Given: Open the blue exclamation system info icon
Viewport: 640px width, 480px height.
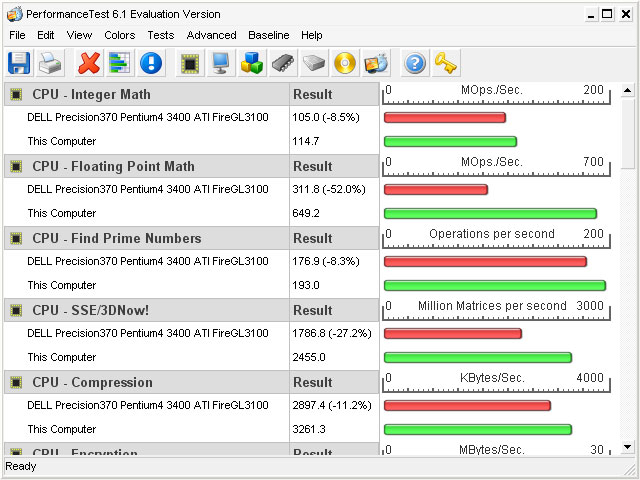Looking at the screenshot, I should pyautogui.click(x=151, y=63).
